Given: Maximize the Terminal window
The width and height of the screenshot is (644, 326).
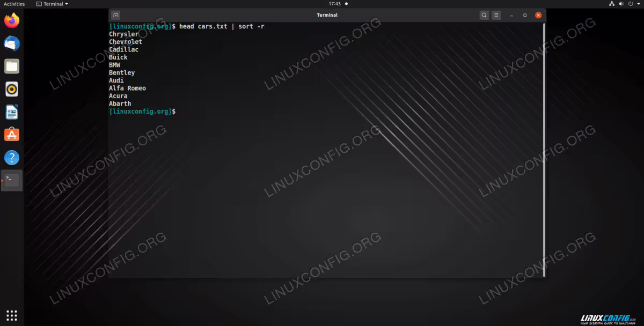Looking at the screenshot, I should (525, 15).
